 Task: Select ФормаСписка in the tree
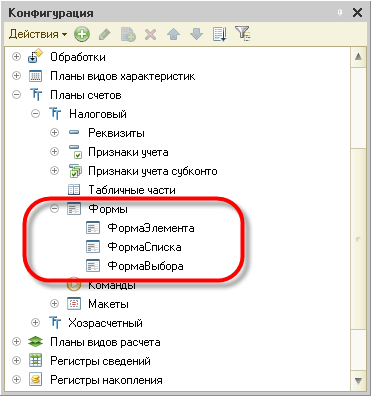pyautogui.click(x=144, y=247)
